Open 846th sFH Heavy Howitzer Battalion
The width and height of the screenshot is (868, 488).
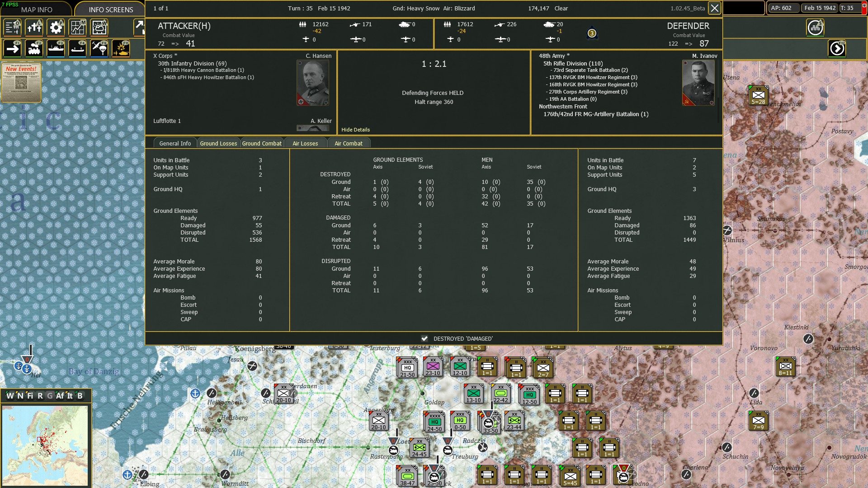tap(208, 77)
